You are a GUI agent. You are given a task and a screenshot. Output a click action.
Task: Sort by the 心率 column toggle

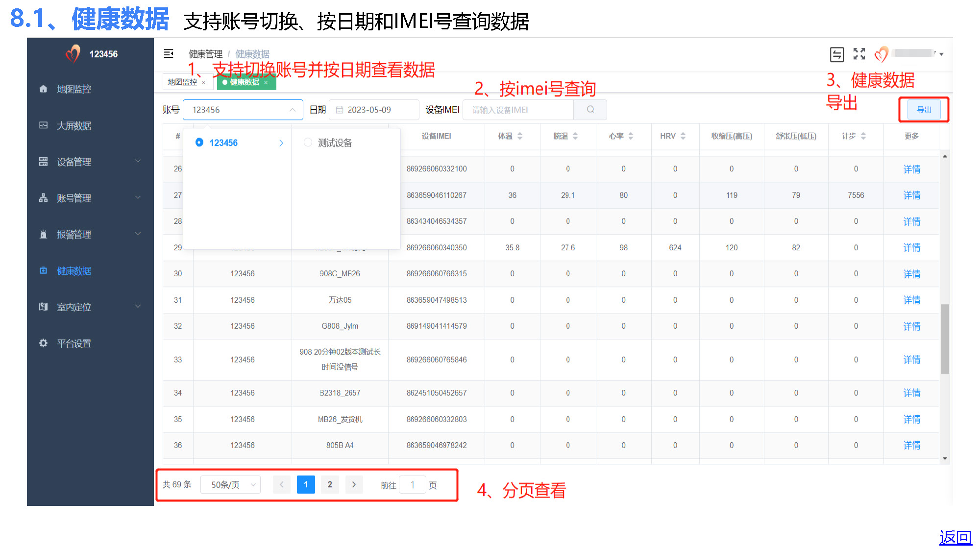point(631,136)
